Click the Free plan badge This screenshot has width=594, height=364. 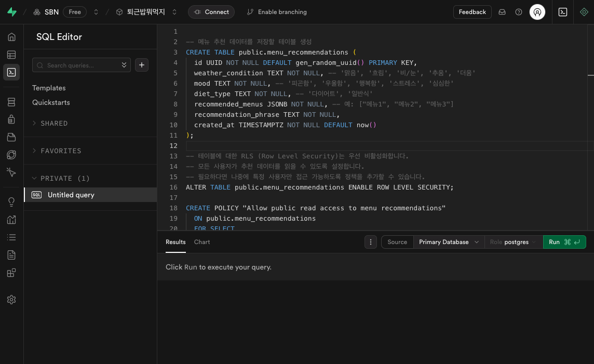[x=75, y=12]
